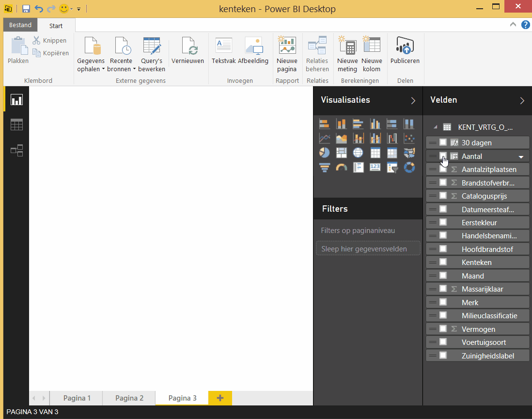Viewport: 532px width, 419px height.
Task: Select line and clustered column chart
Action: pos(375,139)
